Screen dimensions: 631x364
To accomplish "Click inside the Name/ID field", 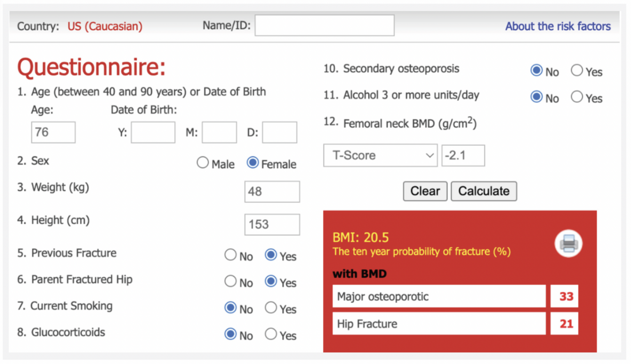I will pos(324,25).
